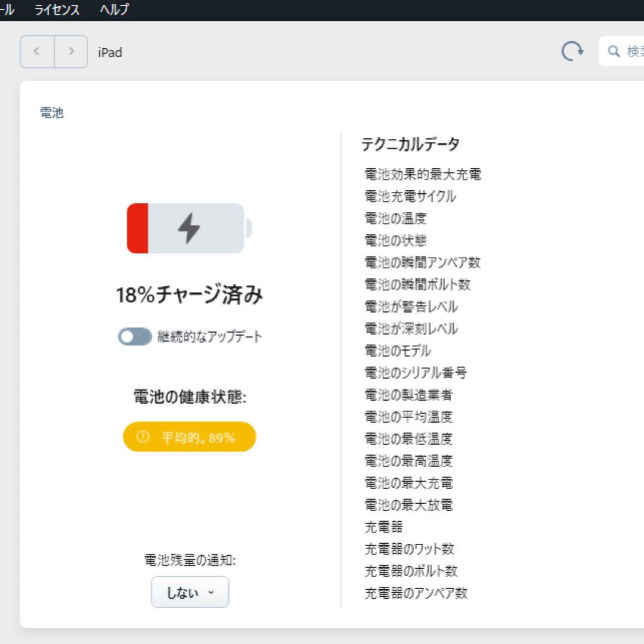Image resolution: width=644 pixels, height=644 pixels.
Task: Click the forward navigation arrow
Action: (x=72, y=51)
